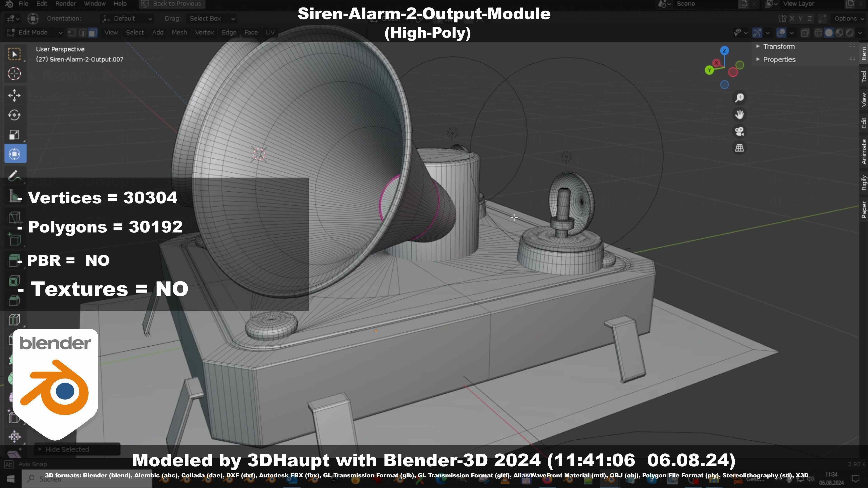Click the hand pan view button

click(739, 115)
